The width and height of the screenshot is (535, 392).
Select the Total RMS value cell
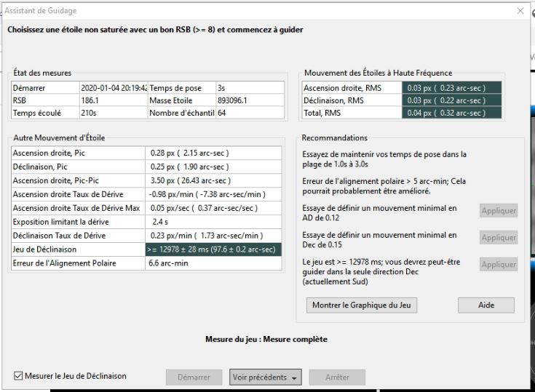point(444,113)
